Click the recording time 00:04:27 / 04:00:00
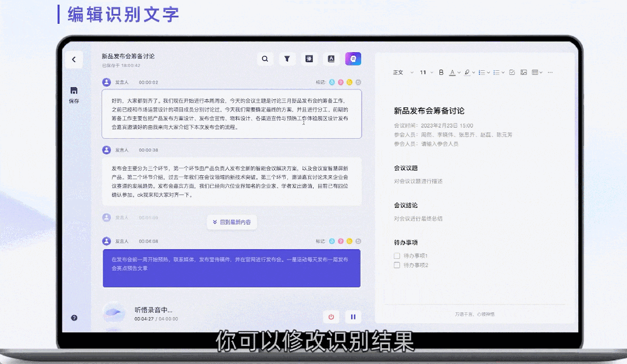 156,319
